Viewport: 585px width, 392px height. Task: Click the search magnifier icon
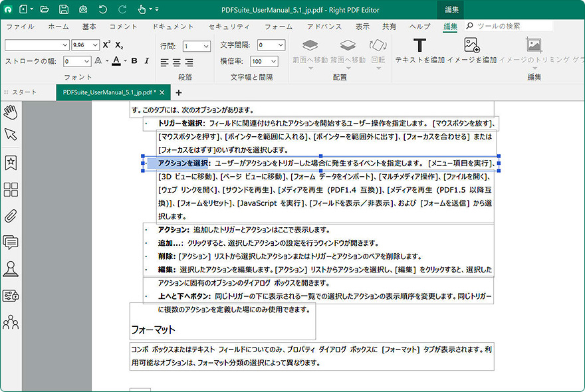(470, 26)
